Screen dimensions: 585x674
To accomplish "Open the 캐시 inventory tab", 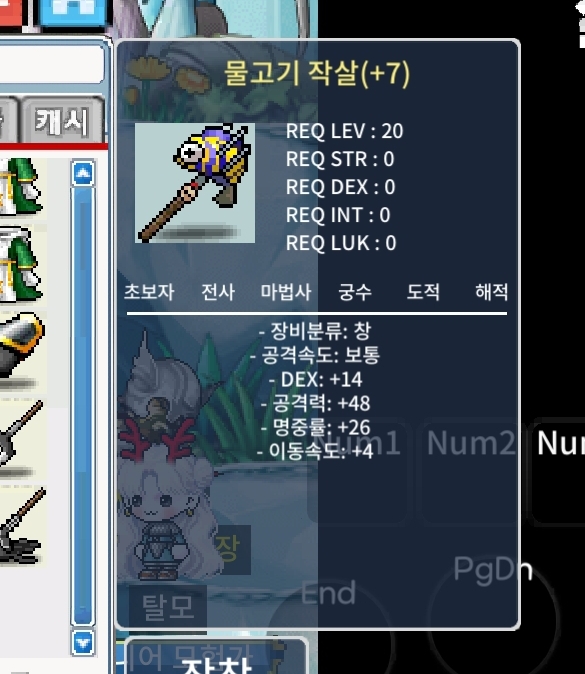I will pos(63,120).
